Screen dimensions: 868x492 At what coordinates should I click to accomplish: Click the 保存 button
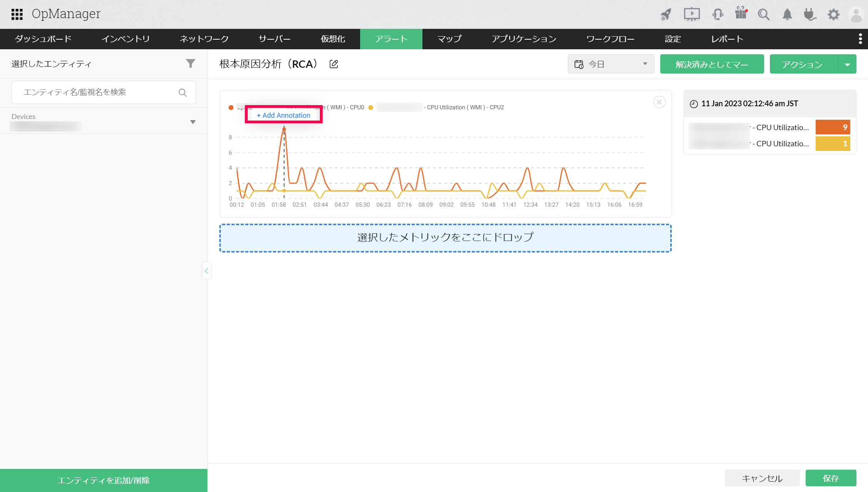point(831,478)
